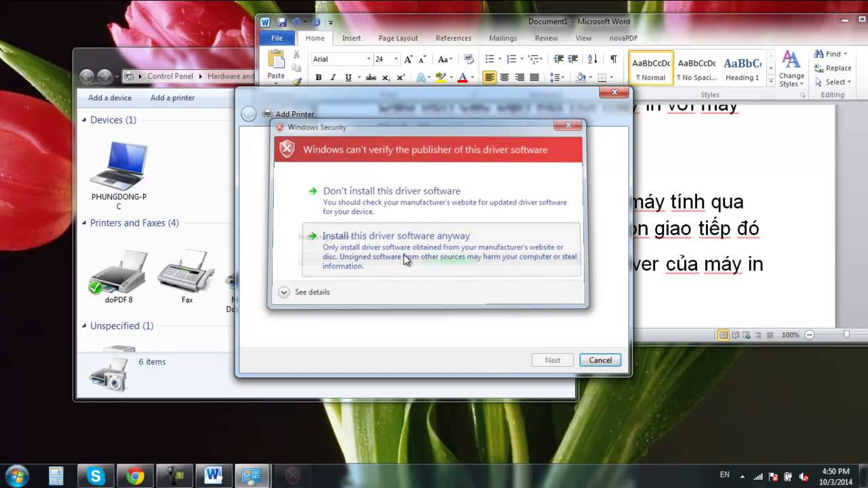
Task: Click the Save icon in Quick Access
Action: 282,22
